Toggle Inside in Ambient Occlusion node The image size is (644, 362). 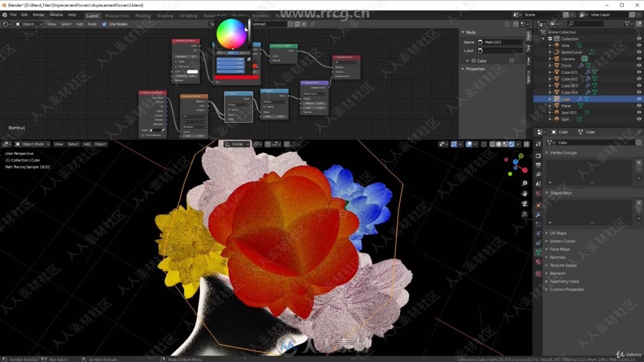coord(176,61)
